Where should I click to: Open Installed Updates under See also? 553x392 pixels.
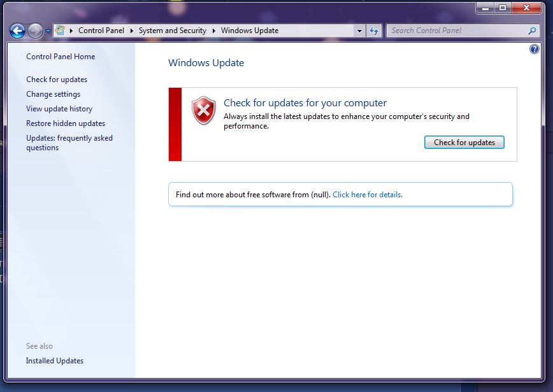(55, 361)
